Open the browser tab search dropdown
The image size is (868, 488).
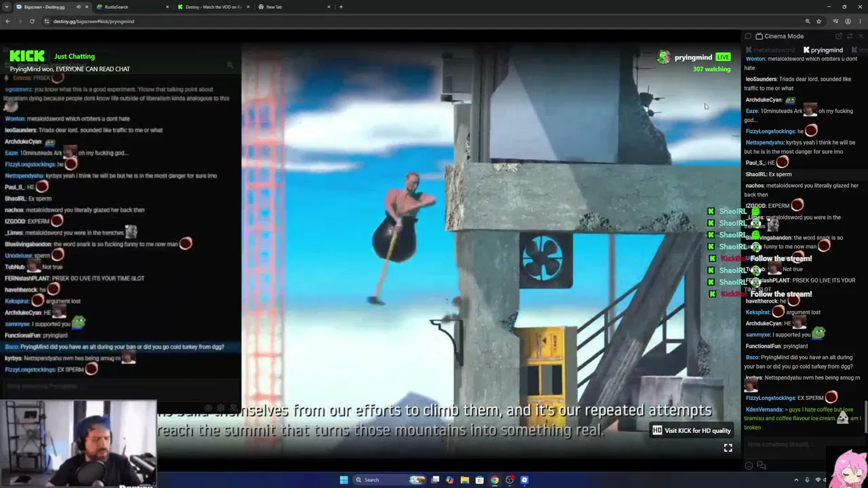click(7, 7)
